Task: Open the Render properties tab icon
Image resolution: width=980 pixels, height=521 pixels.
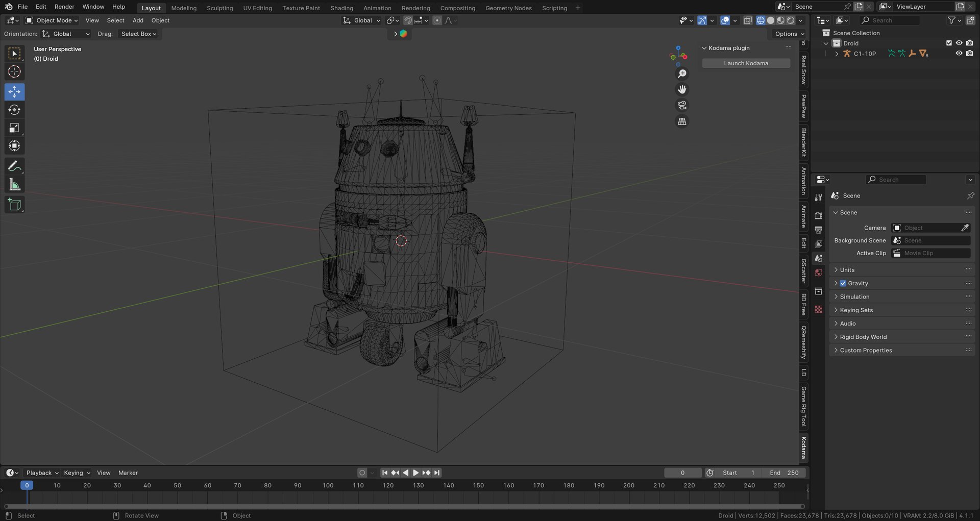Action: 819,216
